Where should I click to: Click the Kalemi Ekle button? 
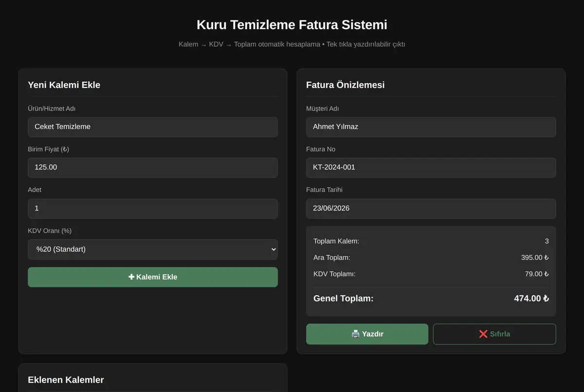tap(153, 277)
